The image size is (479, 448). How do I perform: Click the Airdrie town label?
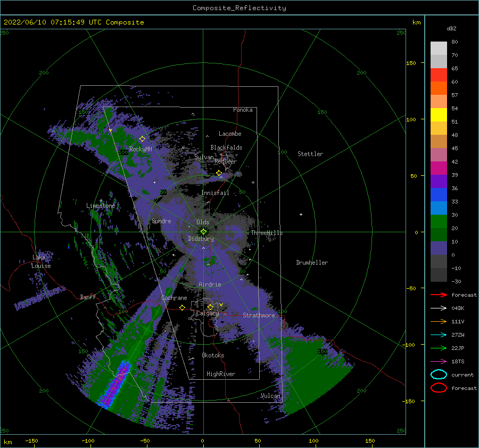[x=210, y=284]
